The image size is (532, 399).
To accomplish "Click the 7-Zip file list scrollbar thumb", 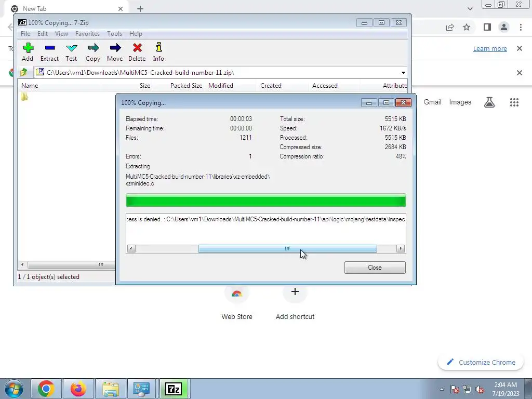I will [x=71, y=264].
